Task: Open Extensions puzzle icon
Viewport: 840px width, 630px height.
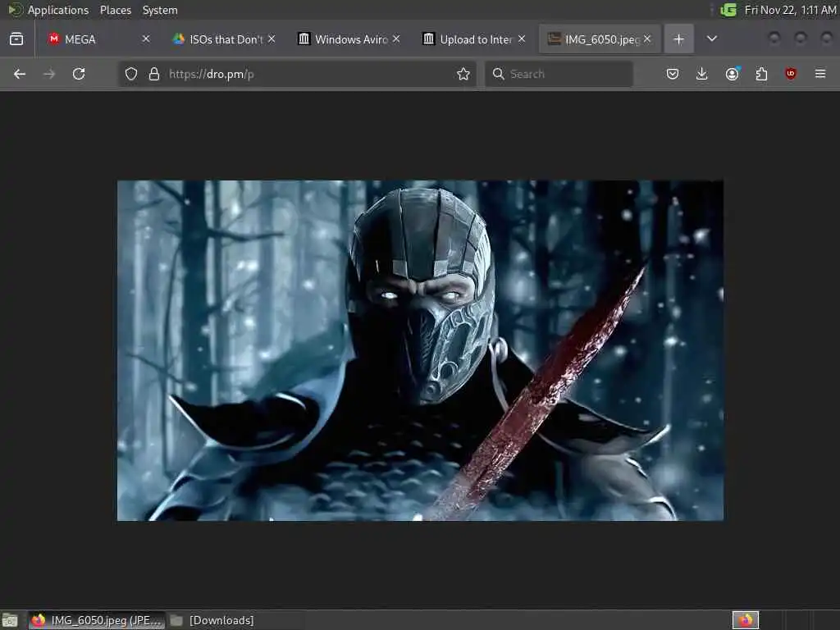Action: 761,74
